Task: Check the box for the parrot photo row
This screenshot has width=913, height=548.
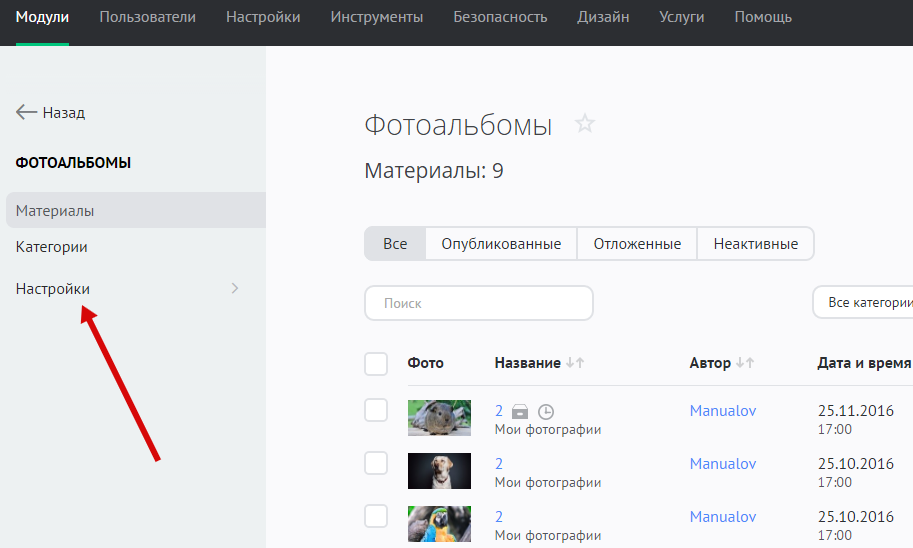Action: tap(376, 516)
